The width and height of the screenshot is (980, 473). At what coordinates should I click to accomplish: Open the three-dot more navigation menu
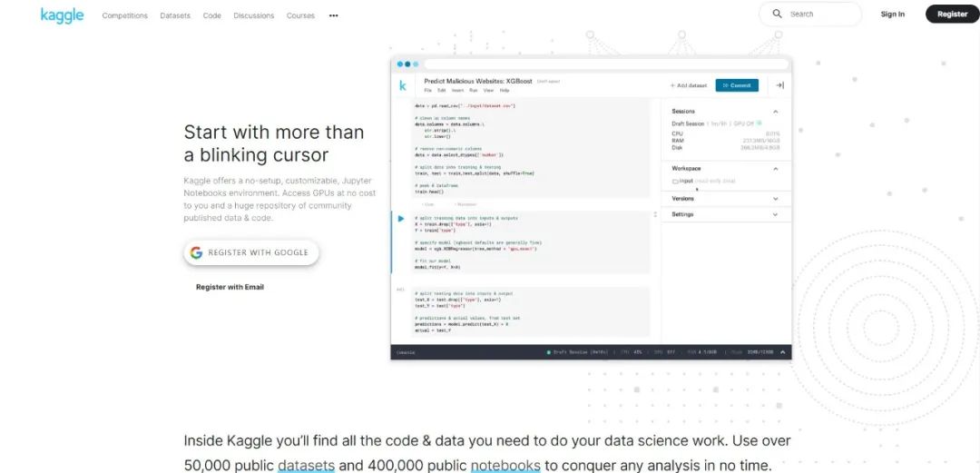tap(333, 15)
